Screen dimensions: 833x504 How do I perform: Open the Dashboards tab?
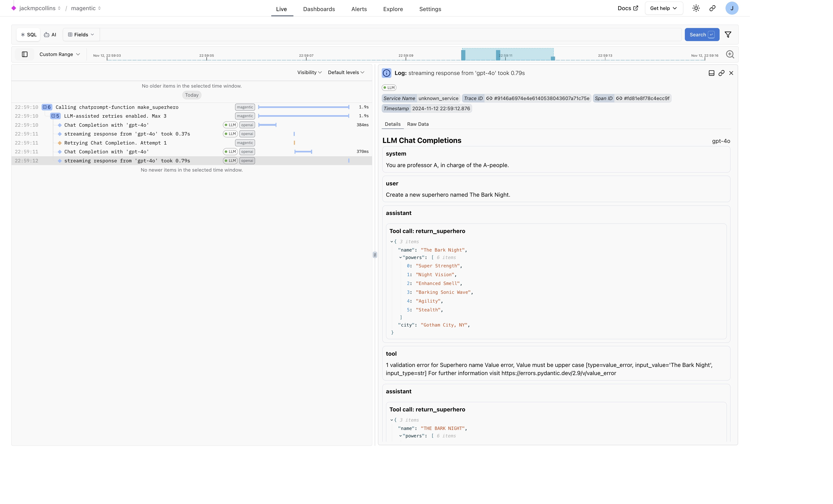[319, 9]
